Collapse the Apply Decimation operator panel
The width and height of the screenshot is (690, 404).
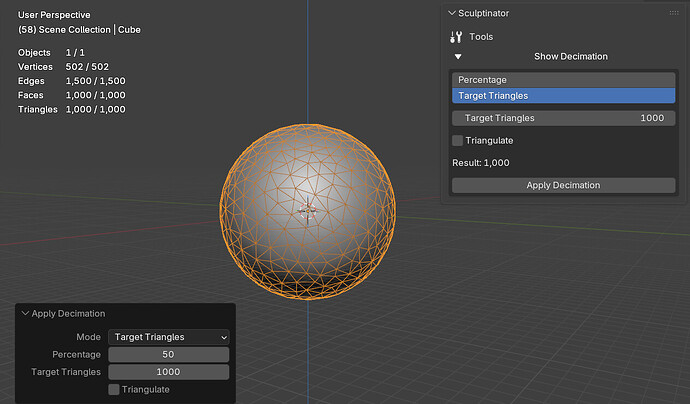point(25,313)
